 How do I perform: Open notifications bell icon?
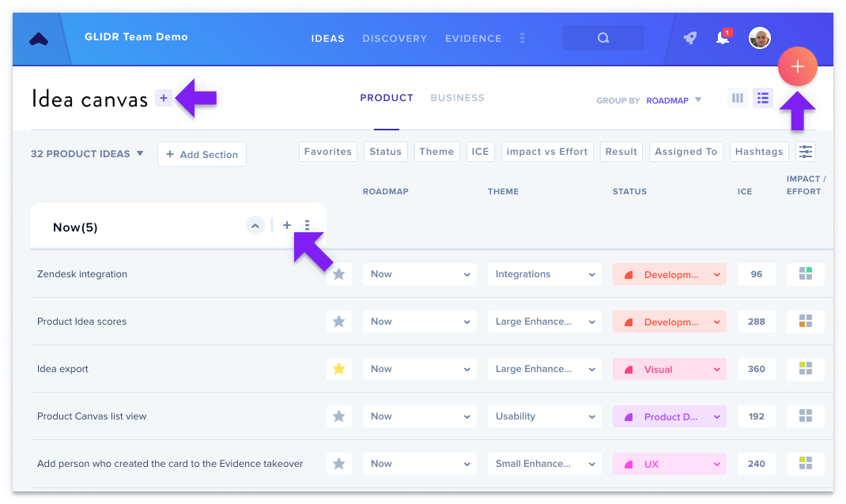pos(723,38)
